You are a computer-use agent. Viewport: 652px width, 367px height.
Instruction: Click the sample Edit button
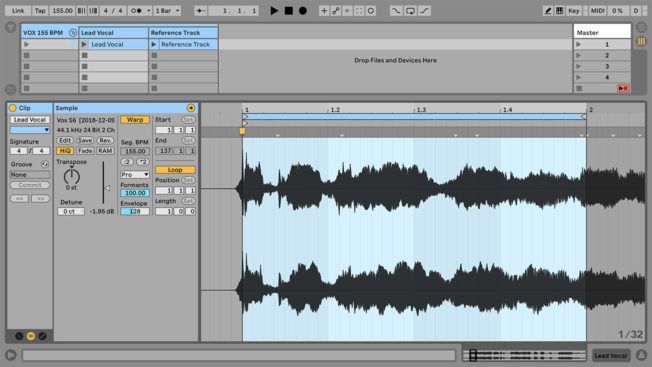click(x=65, y=140)
